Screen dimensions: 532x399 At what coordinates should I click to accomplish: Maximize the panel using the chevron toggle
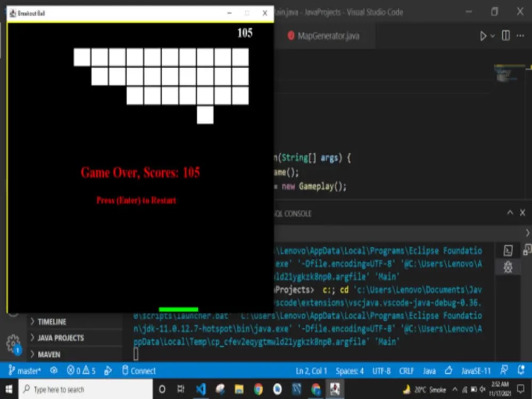(510, 213)
